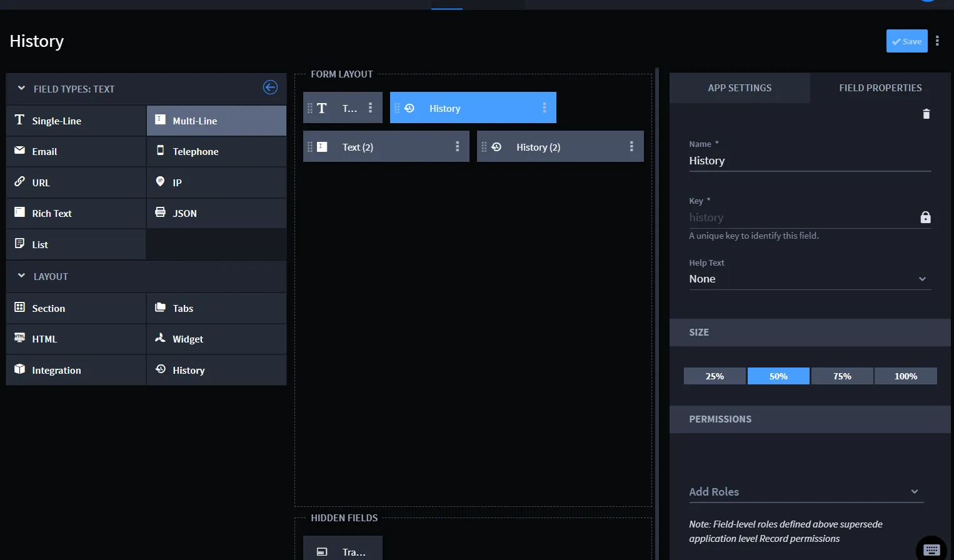The image size is (954, 560).
Task: Add an Email field type
Action: (x=76, y=151)
